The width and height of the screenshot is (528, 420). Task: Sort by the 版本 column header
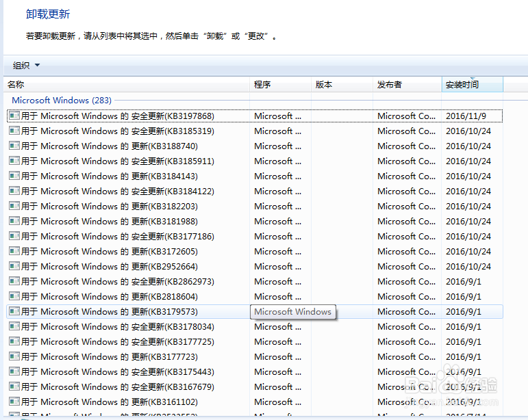(x=342, y=84)
